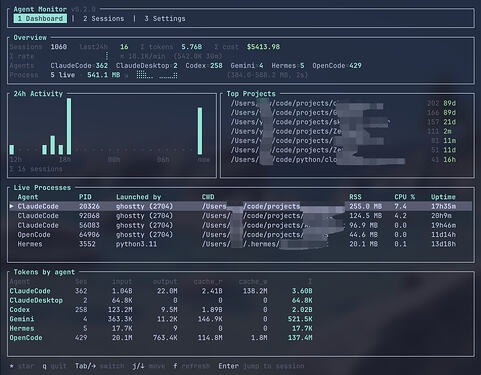The image size is (481, 375).
Task: Click the Tab/→ switch hint
Action: [100, 366]
